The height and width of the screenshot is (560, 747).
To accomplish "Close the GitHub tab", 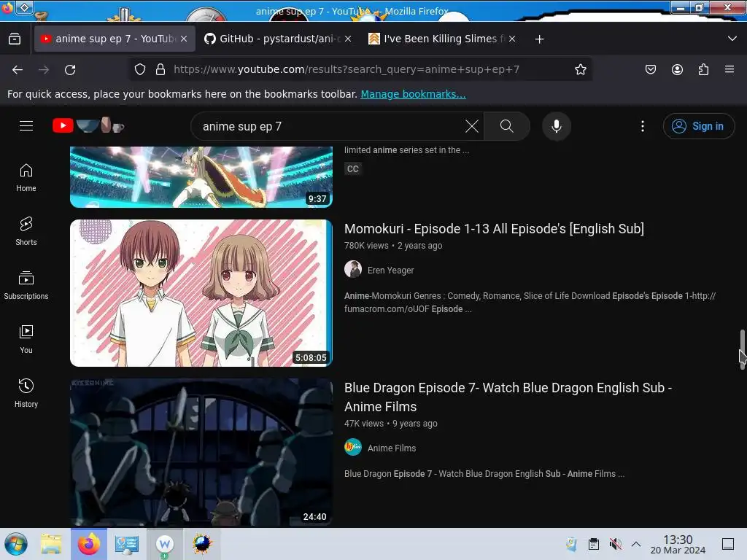I will click(348, 39).
